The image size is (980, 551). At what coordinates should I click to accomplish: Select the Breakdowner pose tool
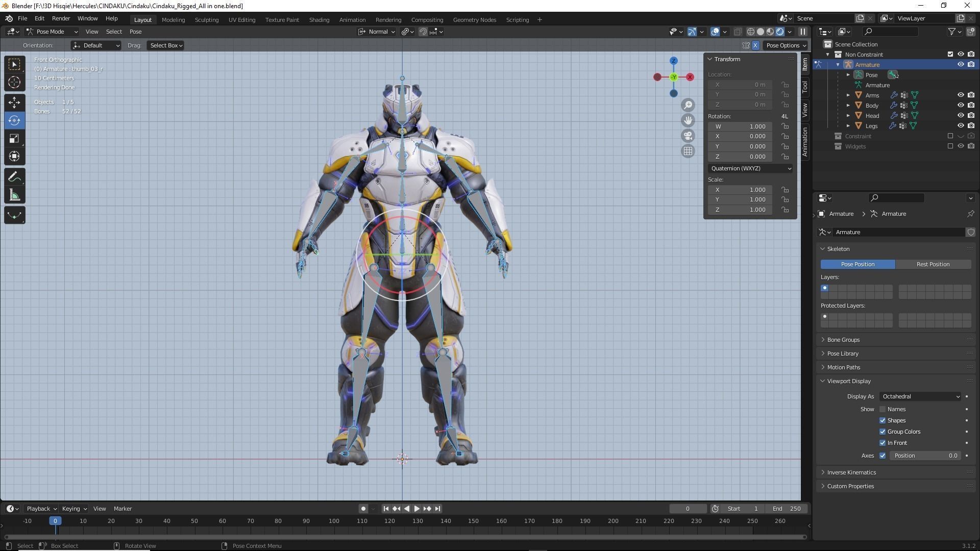coord(14,215)
